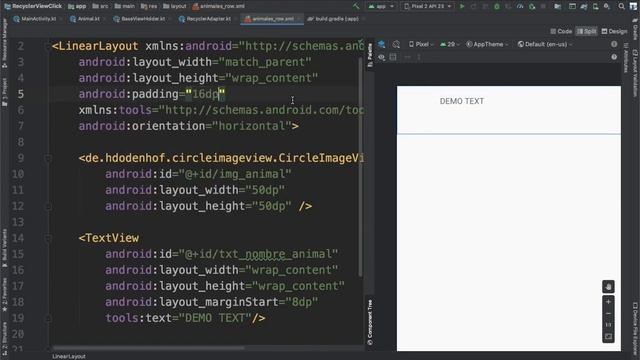This screenshot has height=360, width=640.
Task: Open the app run configuration dropdown
Action: [x=381, y=6]
